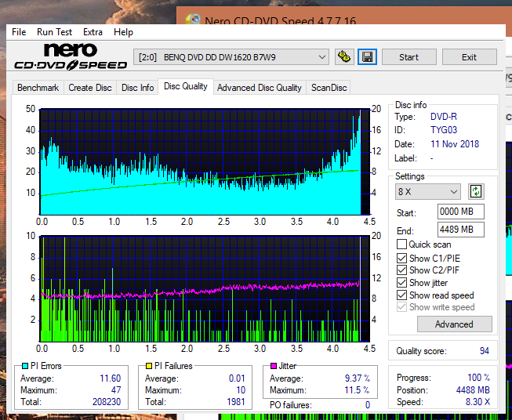Click the yellow PI Failures color swatch
This screenshot has height=420, width=512.
point(149,366)
